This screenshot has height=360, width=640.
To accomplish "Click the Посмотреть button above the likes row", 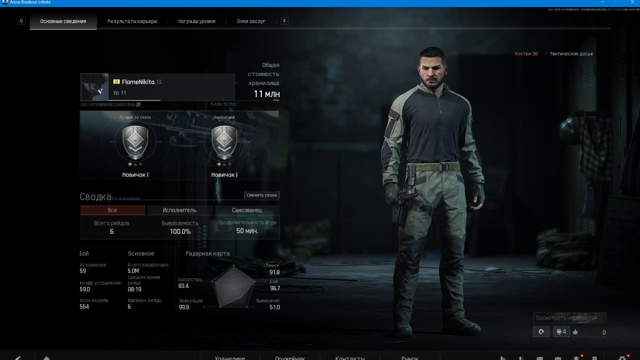I will 570,318.
